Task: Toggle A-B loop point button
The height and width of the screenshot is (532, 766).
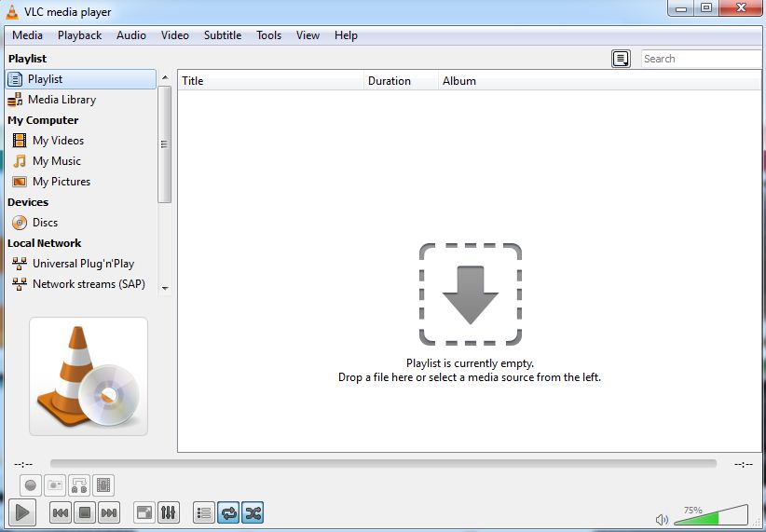Action: pyautogui.click(x=78, y=485)
